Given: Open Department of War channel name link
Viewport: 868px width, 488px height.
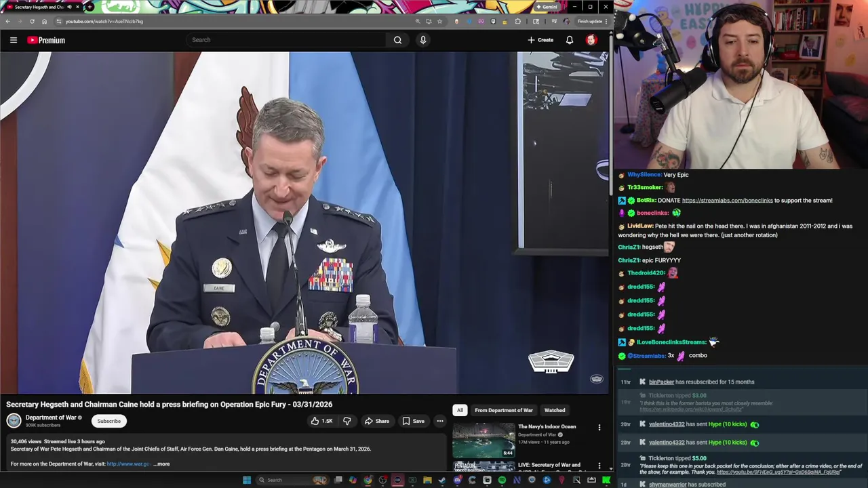Looking at the screenshot, I should (x=51, y=418).
